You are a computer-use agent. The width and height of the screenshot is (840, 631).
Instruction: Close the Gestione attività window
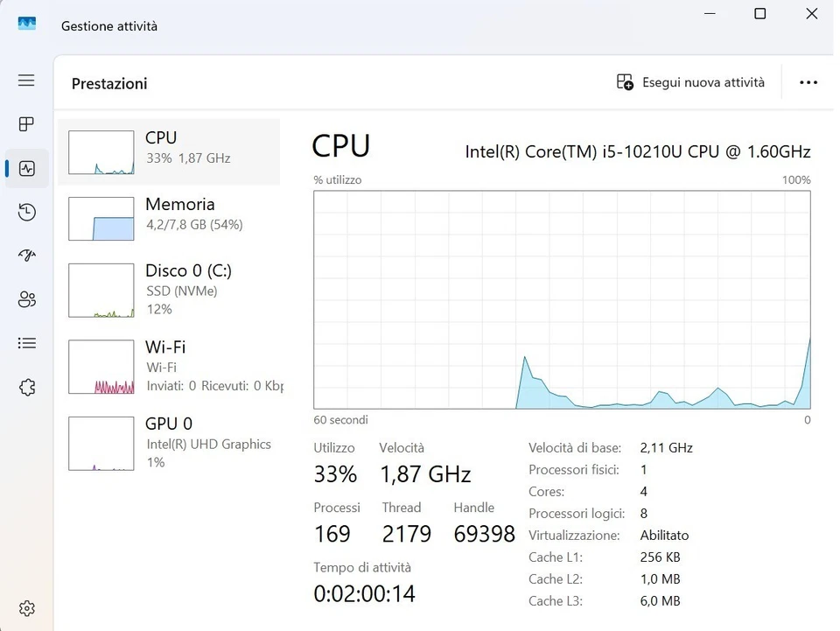pos(812,14)
